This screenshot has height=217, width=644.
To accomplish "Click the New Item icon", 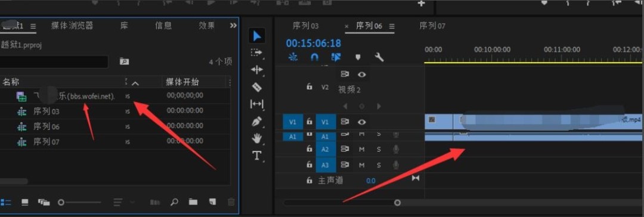I will point(212,201).
